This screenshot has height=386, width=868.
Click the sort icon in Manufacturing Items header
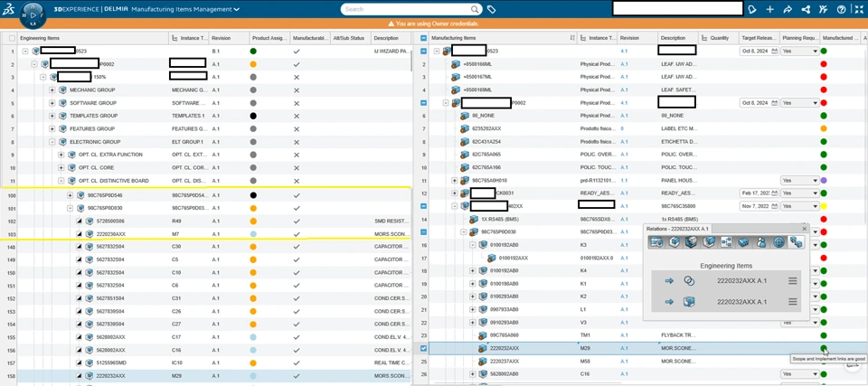coord(571,38)
